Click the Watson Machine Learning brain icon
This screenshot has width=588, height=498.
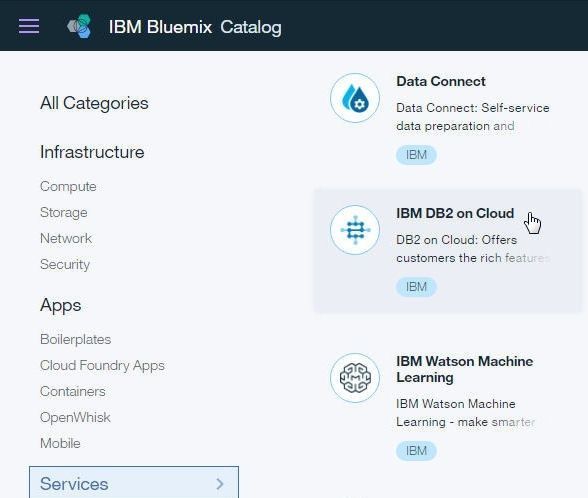tap(355, 378)
